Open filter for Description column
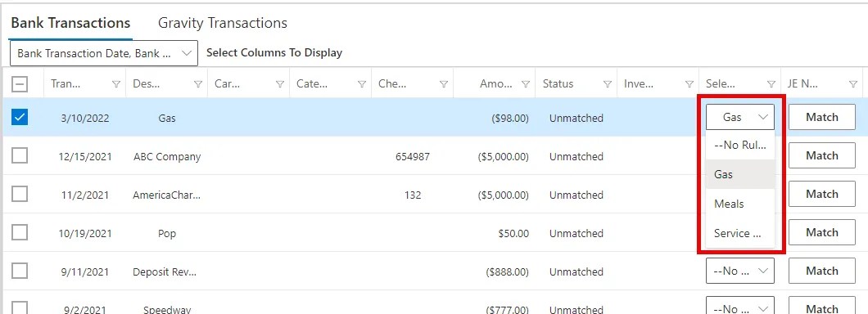Screen dimensions: 868x314 point(198,84)
